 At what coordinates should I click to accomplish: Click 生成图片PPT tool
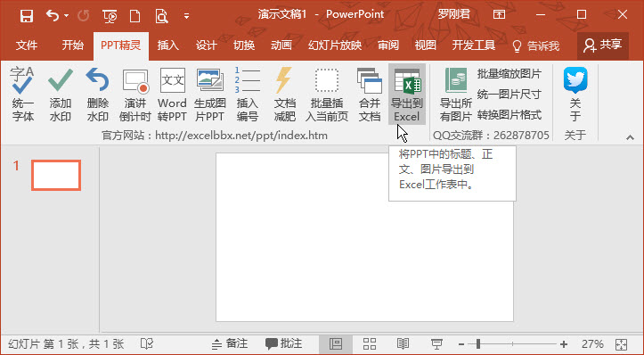click(210, 95)
